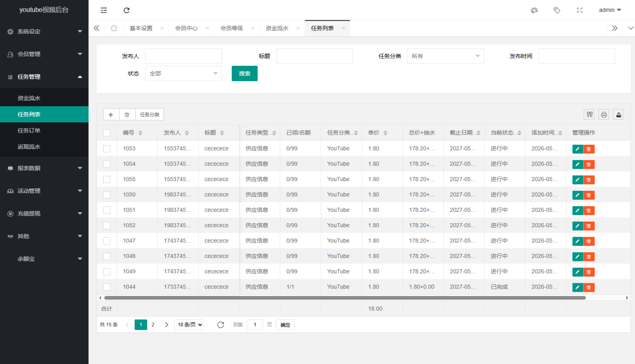Delete task 1053 with the orange trash icon
Viewport: 635px width, 364px height.
coord(589,149)
